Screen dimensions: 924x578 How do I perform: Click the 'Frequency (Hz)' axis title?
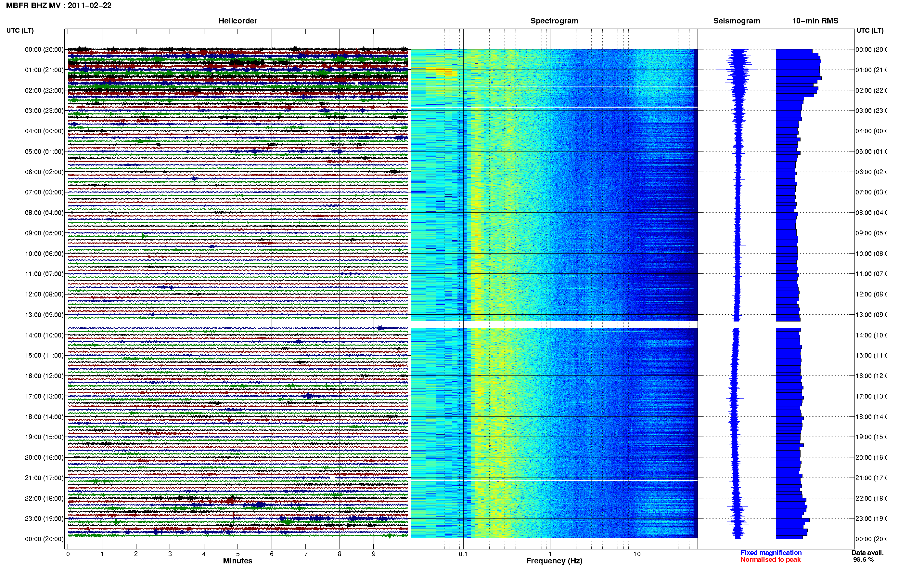554,561
